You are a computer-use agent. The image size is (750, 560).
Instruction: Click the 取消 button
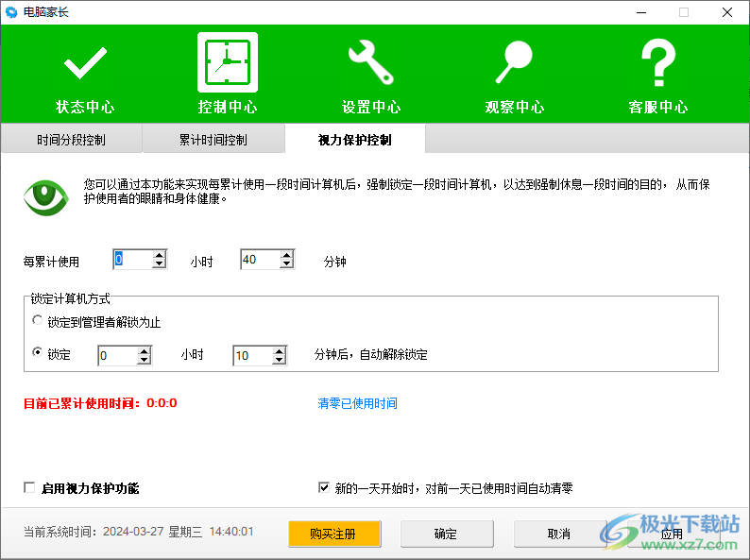pos(560,534)
